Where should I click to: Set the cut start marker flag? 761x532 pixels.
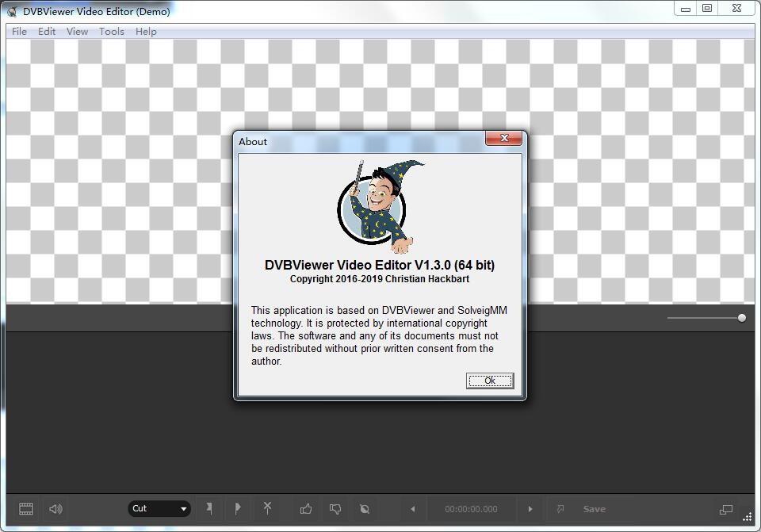tap(209, 509)
